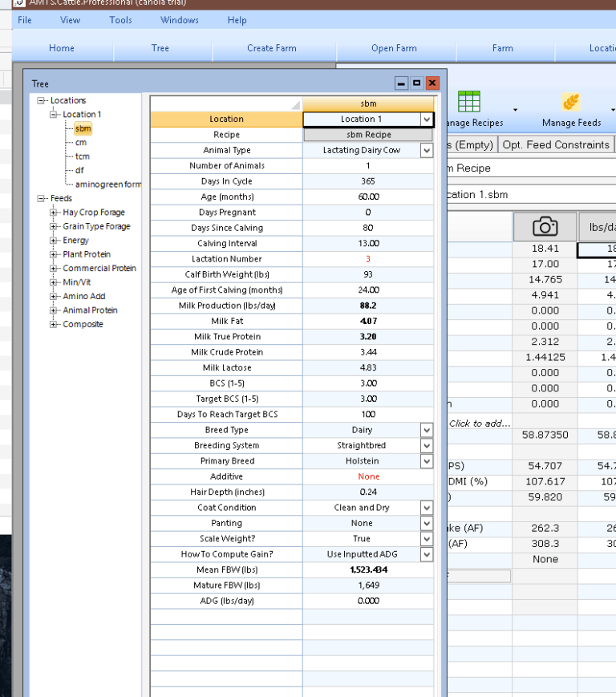Open the Tools menu
Viewport: 616px width, 697px height.
click(120, 20)
